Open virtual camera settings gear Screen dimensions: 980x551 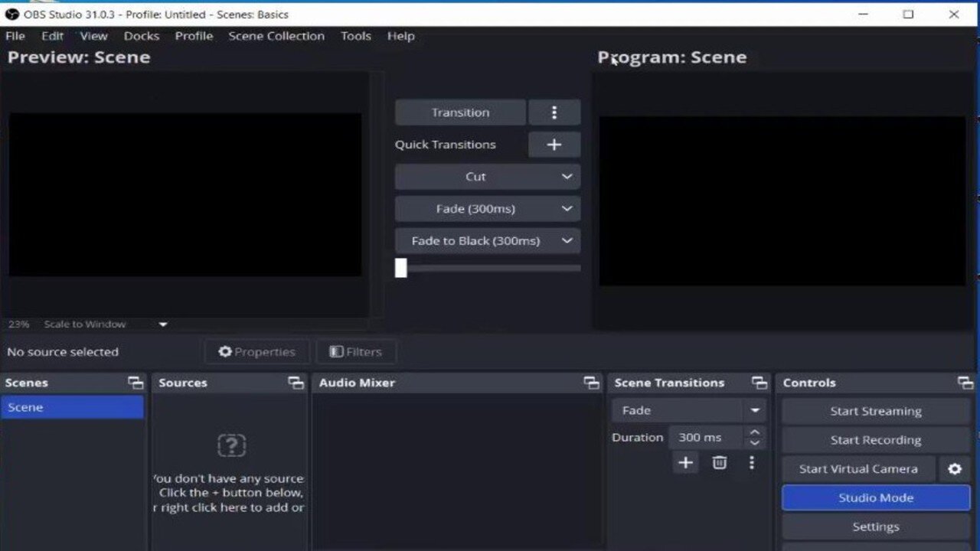pos(955,469)
